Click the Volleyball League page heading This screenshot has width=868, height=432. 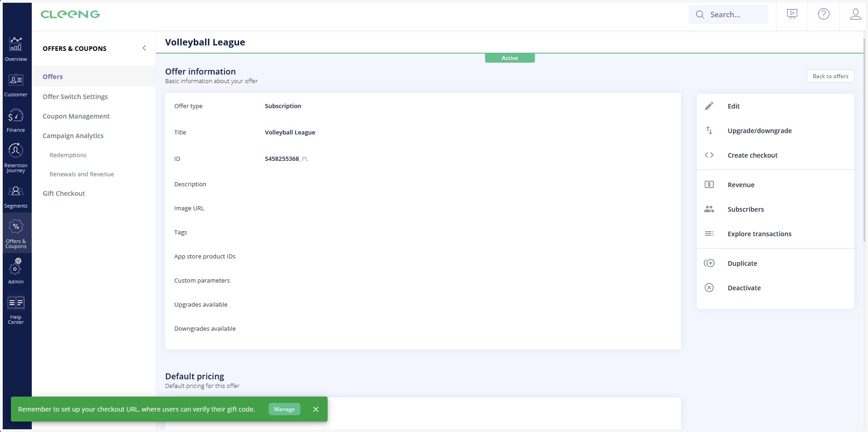click(205, 42)
